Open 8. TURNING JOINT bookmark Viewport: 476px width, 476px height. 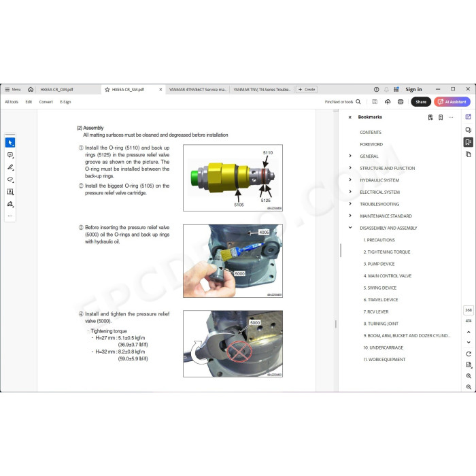click(381, 324)
